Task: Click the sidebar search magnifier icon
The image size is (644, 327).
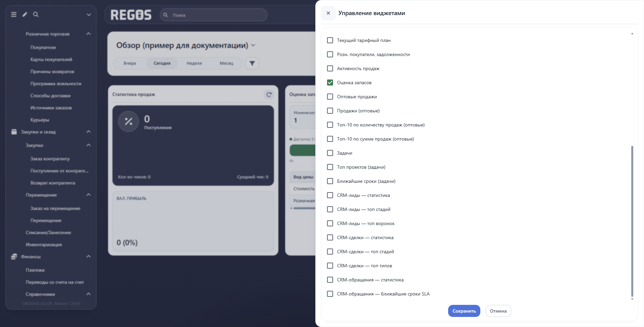Action: pos(36,14)
